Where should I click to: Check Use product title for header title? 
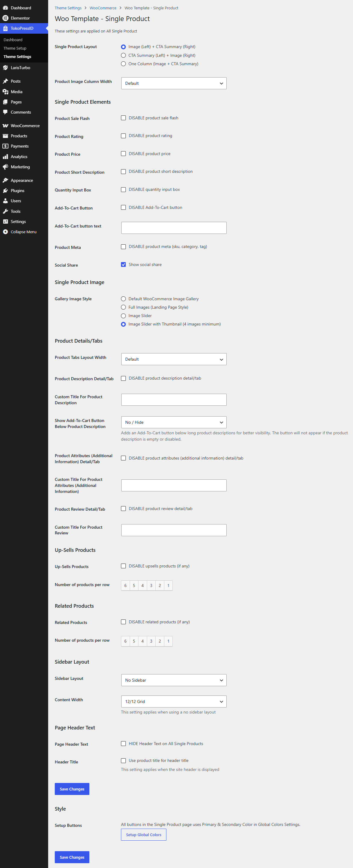[123, 760]
